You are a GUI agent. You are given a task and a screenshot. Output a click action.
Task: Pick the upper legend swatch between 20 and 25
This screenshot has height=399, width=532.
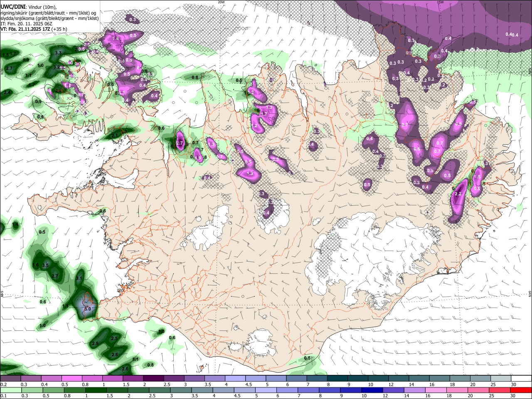point(480,378)
